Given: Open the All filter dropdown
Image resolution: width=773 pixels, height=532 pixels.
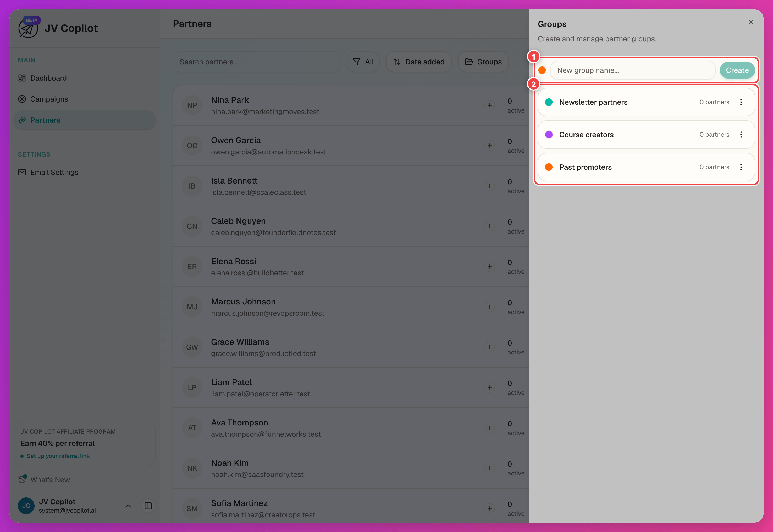Looking at the screenshot, I should (x=363, y=62).
